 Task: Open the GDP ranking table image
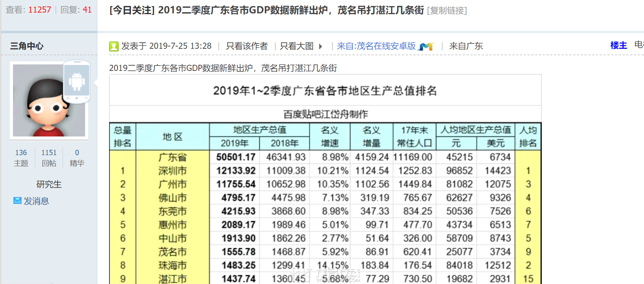pyautogui.click(x=325, y=179)
